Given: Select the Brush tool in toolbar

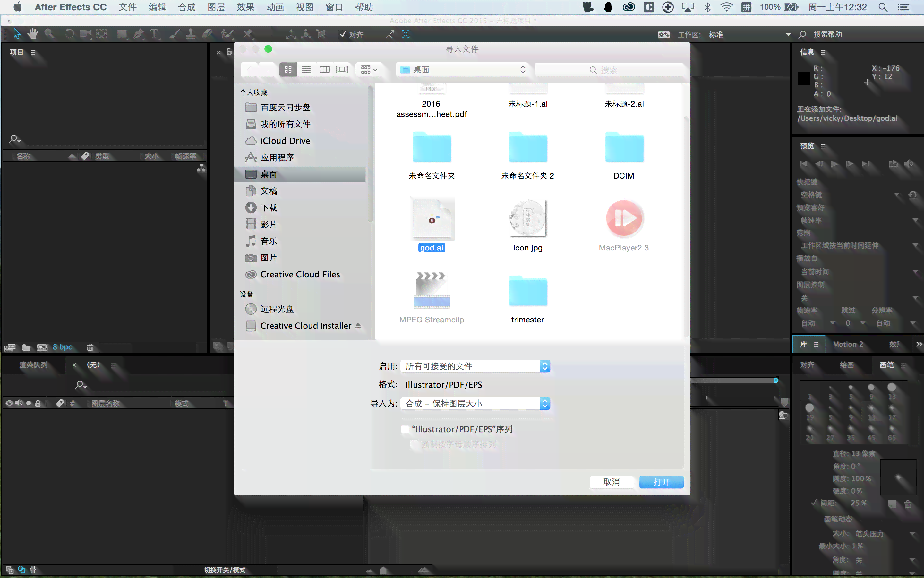Looking at the screenshot, I should (x=175, y=34).
